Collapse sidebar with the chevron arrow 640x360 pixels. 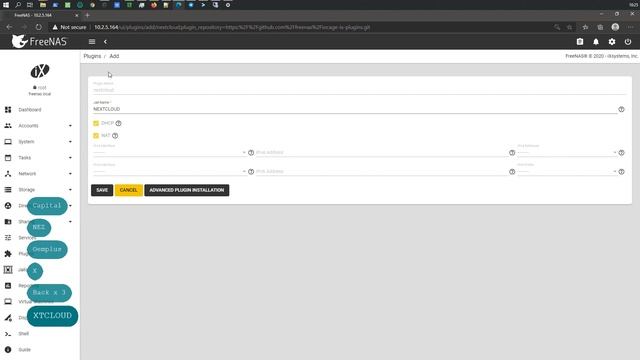[x=105, y=42]
